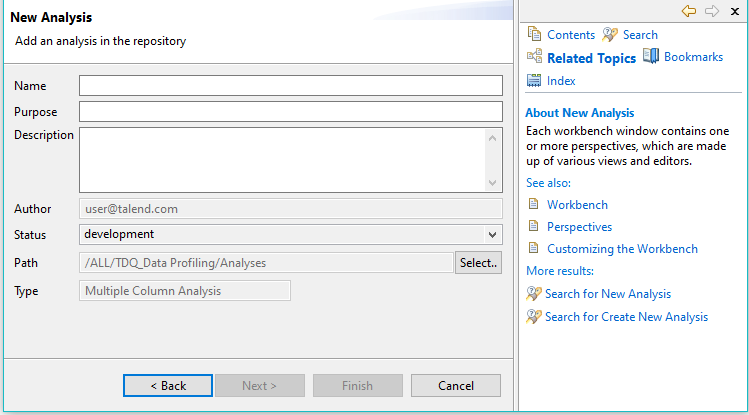Open the Bookmarks icon in help
Screen dimensions: 749x415
pos(651,57)
